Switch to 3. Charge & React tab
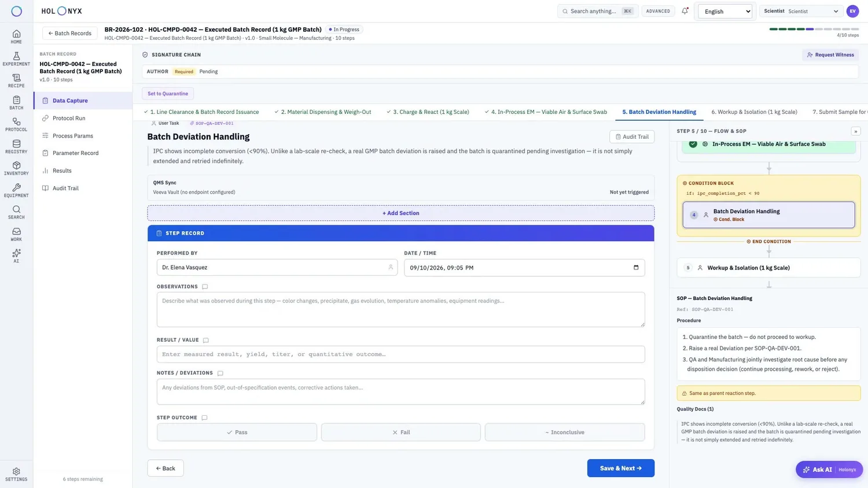 pyautogui.click(x=428, y=112)
